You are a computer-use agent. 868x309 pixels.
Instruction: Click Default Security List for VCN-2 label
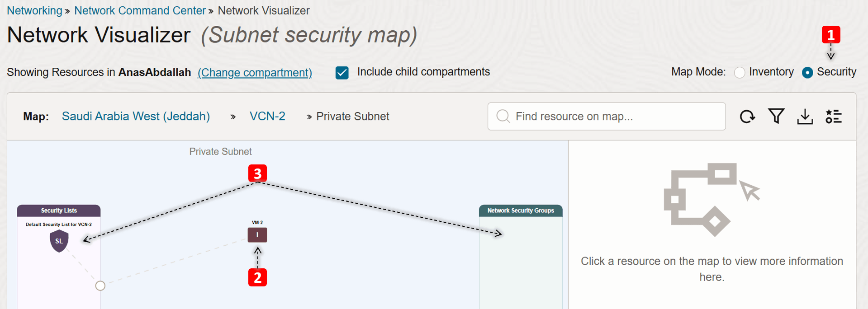59,225
